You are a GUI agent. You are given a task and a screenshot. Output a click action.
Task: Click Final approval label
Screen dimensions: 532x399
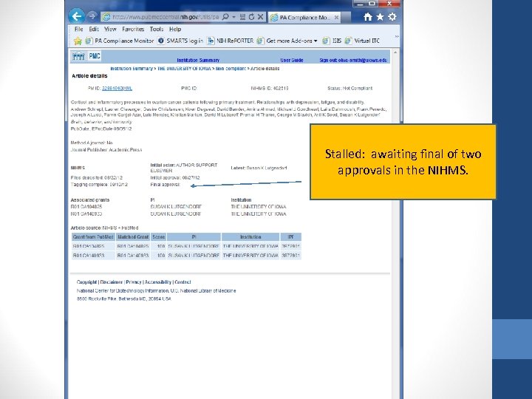pos(166,185)
